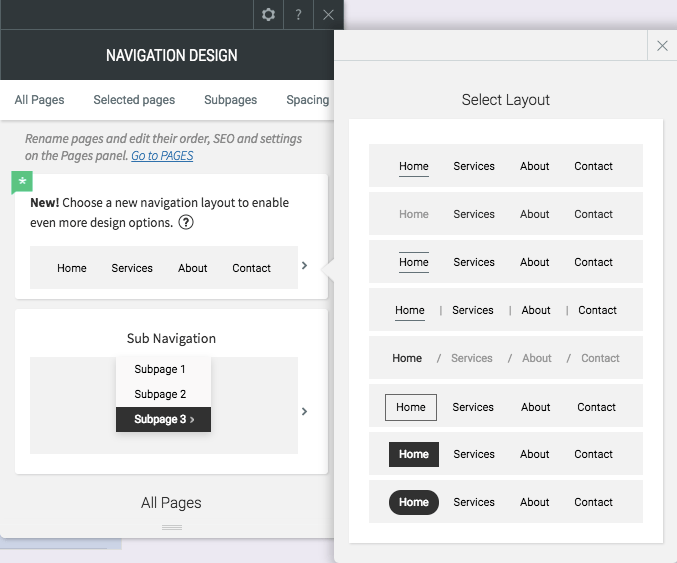This screenshot has height=563, width=677.
Task: Click the green asterisk New badge
Action: click(22, 182)
